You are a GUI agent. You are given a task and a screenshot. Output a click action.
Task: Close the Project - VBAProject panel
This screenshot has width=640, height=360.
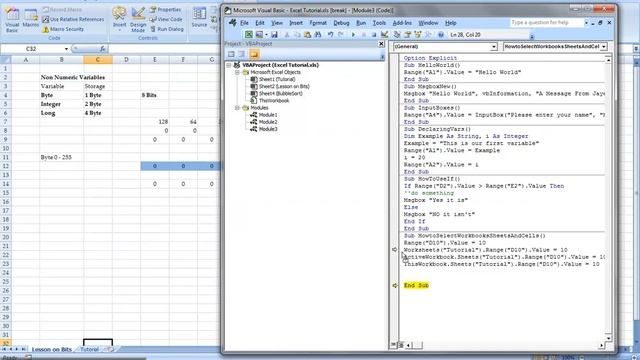(x=381, y=44)
